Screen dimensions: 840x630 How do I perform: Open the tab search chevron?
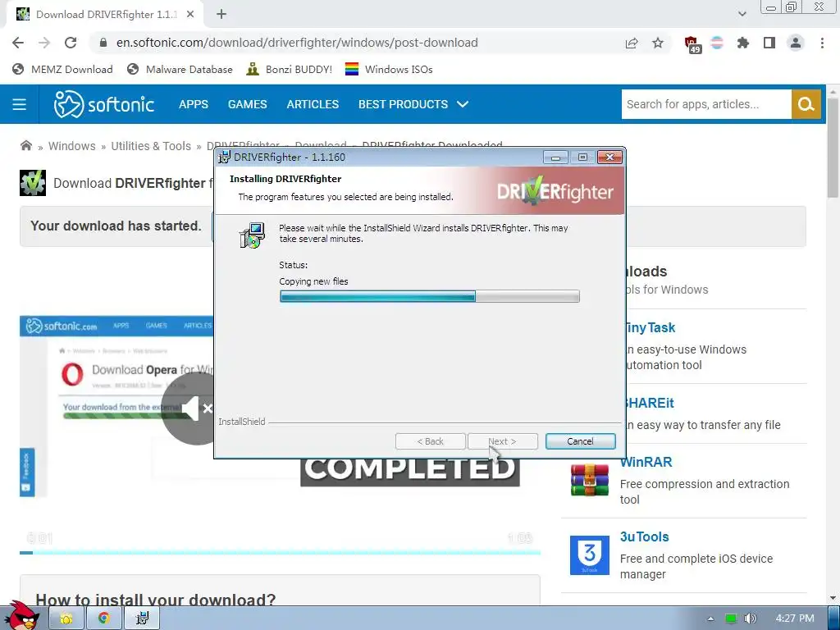pyautogui.click(x=742, y=14)
